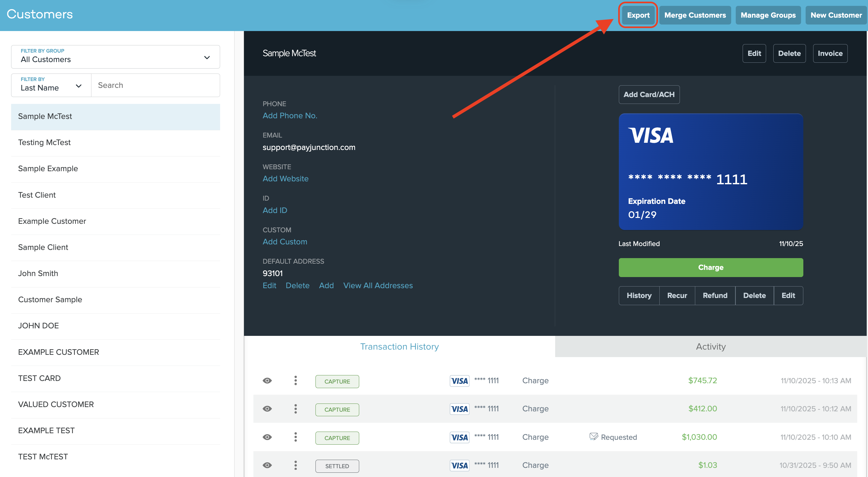Edit the Visa card ending 1111
868x477 pixels.
pos(788,295)
